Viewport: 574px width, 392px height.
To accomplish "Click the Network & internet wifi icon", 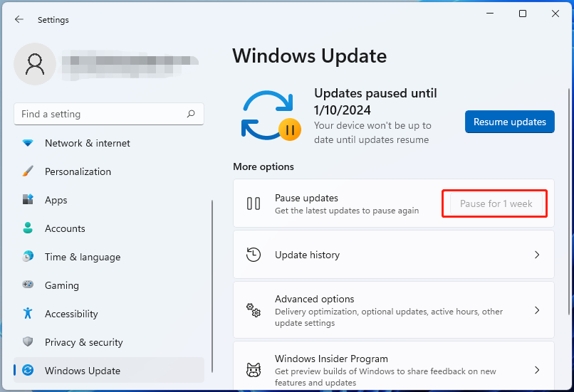I will (28, 143).
